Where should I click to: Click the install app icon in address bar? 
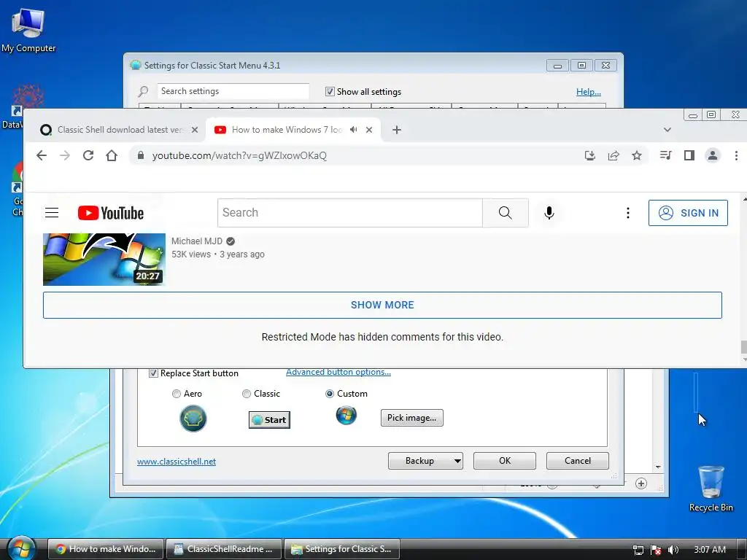[589, 155]
